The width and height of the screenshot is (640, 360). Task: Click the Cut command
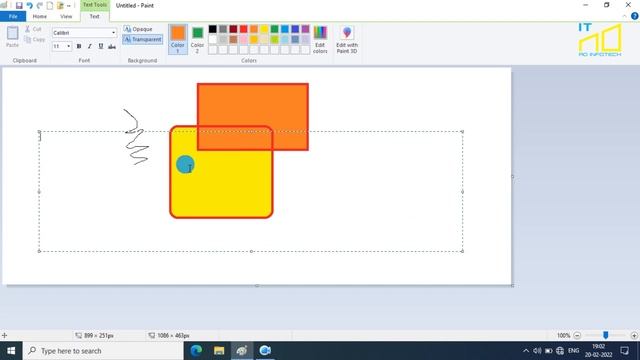[x=33, y=29]
